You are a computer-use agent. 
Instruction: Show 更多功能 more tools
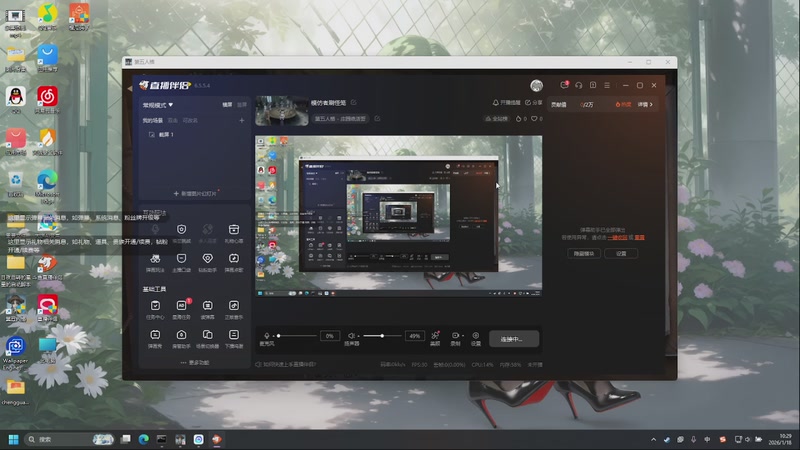(194, 363)
